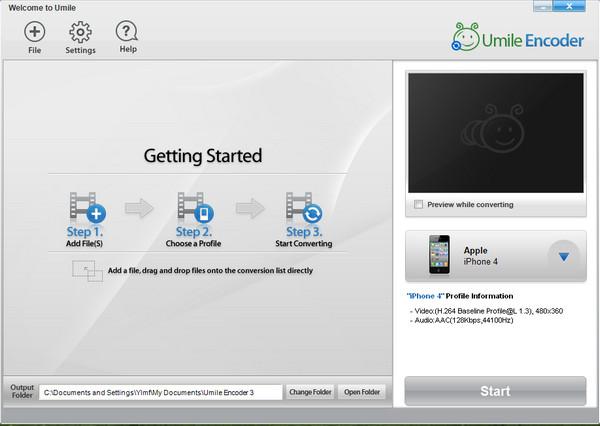Enable Preview while converting checkbox

click(x=418, y=204)
